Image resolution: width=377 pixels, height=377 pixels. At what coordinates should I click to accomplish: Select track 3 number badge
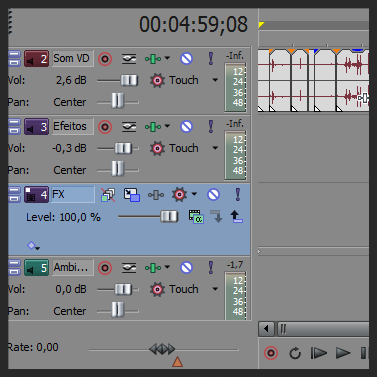pos(37,127)
